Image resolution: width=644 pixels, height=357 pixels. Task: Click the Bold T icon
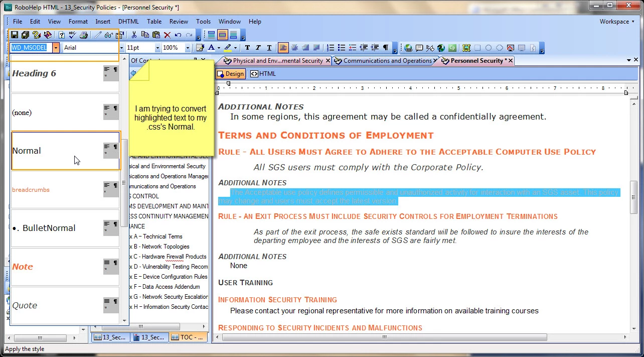[x=247, y=48]
